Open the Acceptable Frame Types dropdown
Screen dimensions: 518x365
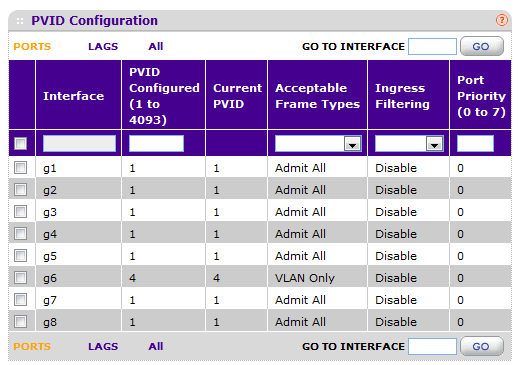[318, 144]
